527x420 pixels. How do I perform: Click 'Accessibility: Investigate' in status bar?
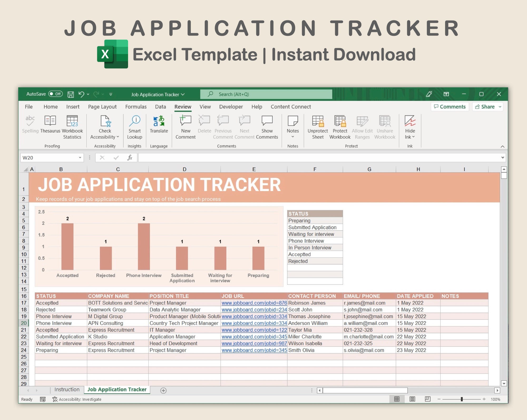tap(77, 399)
